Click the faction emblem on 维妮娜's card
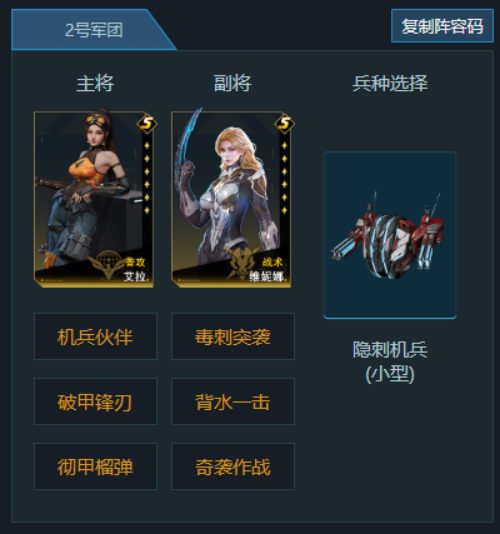This screenshot has width=500, height=534. click(243, 262)
